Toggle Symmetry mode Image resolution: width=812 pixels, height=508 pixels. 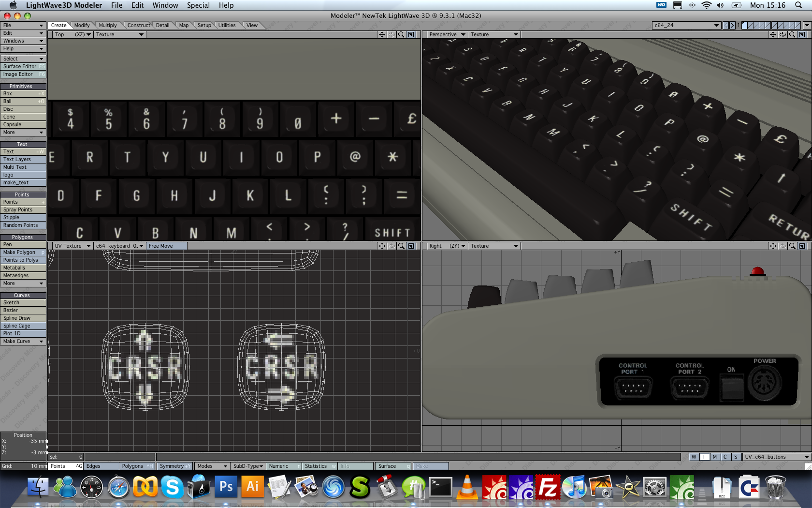pos(174,466)
